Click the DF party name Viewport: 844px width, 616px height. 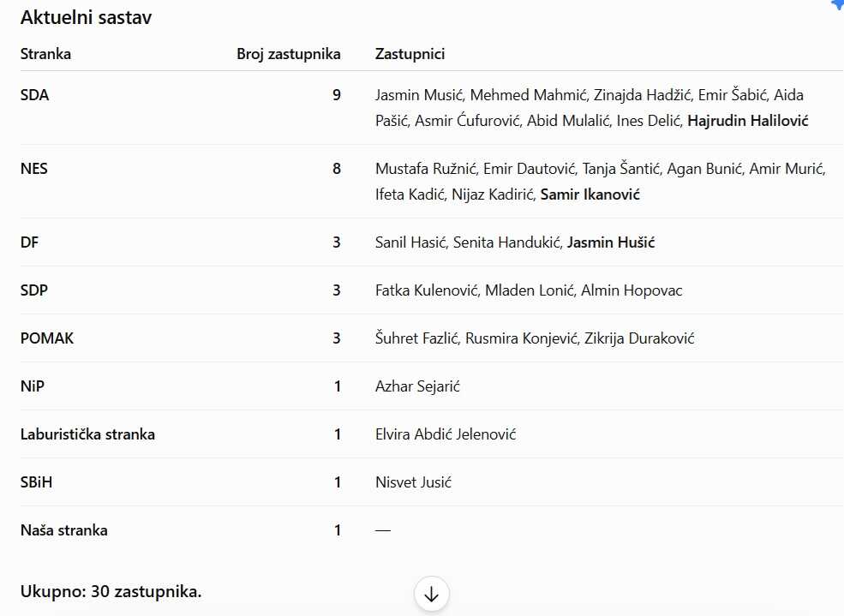(30, 242)
